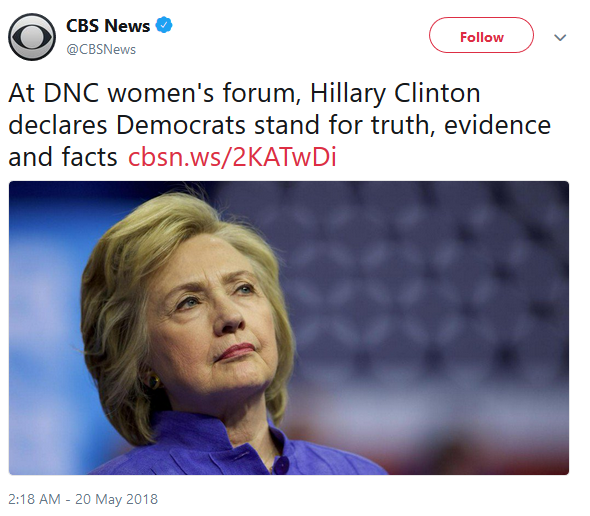Click the "DNC" abbreviation in the tweet
590x516 pixels.
click(71, 93)
